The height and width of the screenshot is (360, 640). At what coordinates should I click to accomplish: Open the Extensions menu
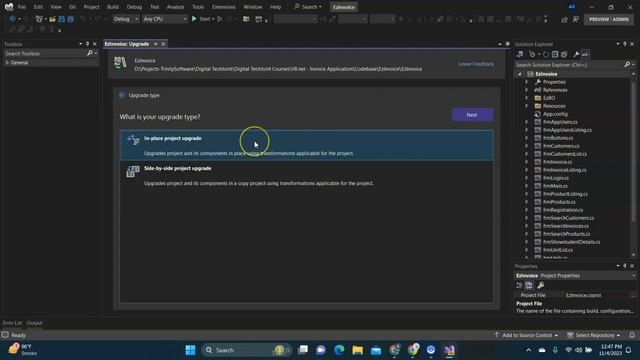(223, 7)
